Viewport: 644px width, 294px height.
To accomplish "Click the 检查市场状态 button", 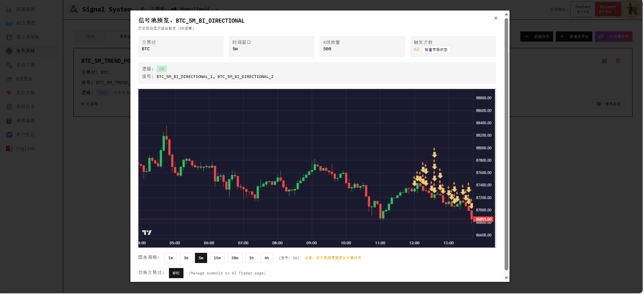I will (x=436, y=50).
